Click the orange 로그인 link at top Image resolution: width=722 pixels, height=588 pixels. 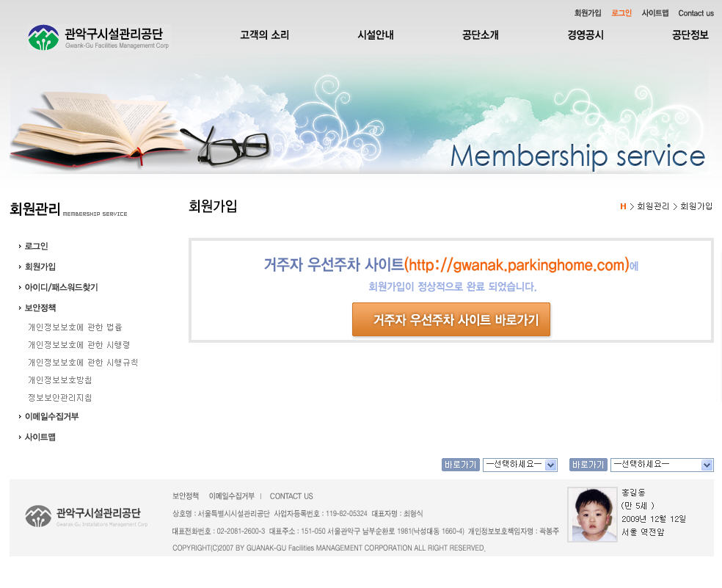(621, 13)
